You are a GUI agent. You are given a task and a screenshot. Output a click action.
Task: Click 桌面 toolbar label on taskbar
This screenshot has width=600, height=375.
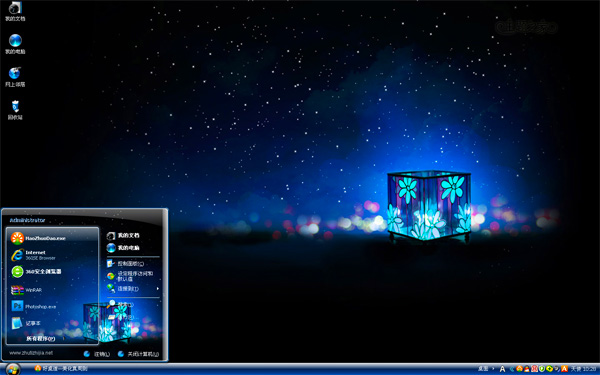(483, 369)
